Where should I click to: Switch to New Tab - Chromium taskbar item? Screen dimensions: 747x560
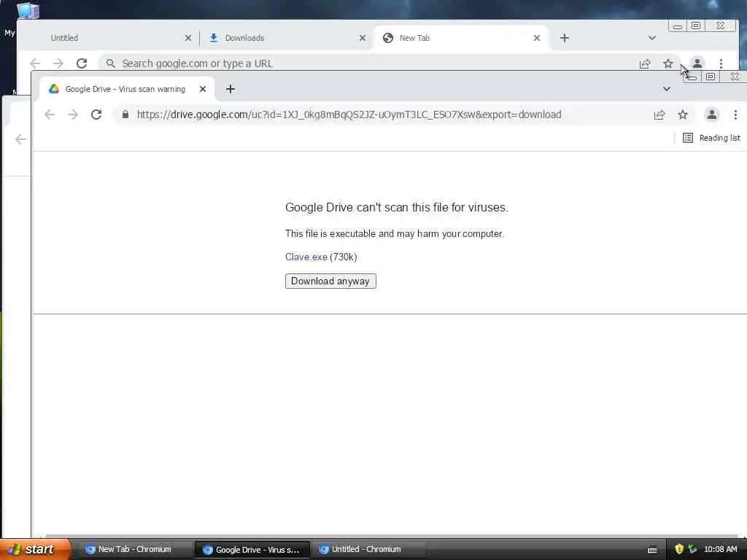[134, 550]
